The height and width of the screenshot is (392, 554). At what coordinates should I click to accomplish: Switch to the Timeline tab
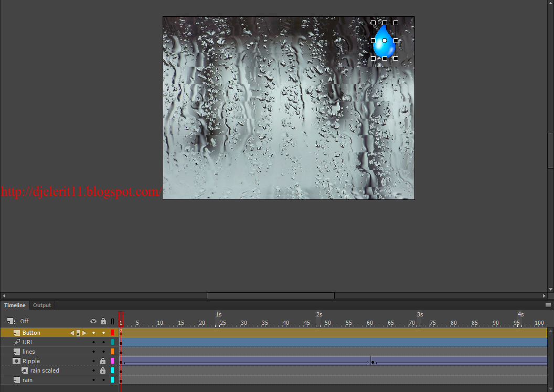click(15, 305)
